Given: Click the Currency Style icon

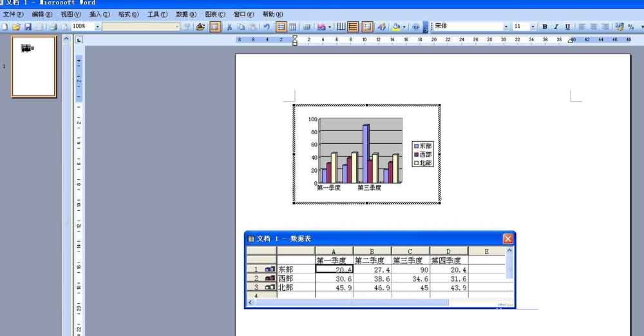Looking at the screenshot, I should [620, 26].
